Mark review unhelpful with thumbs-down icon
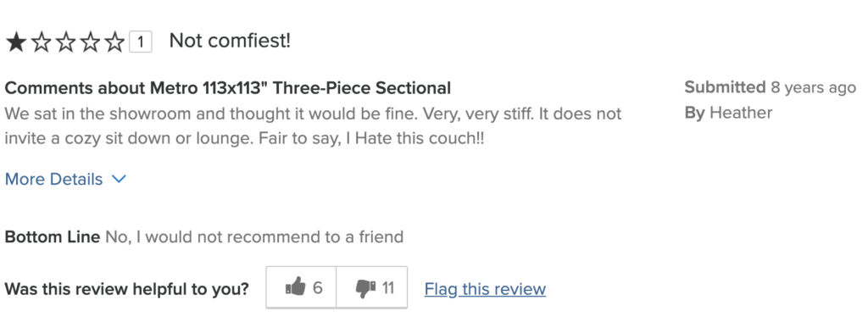This screenshot has height=328, width=868. [x=365, y=287]
